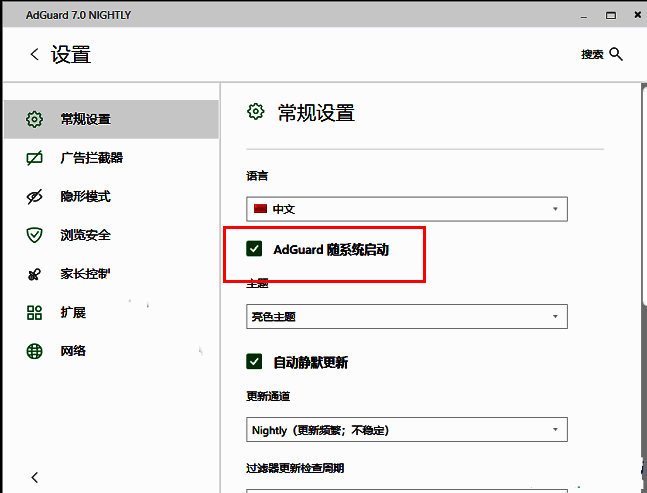The image size is (647, 493).
Task: Click the 扩展 extensions grid icon
Action: [34, 313]
